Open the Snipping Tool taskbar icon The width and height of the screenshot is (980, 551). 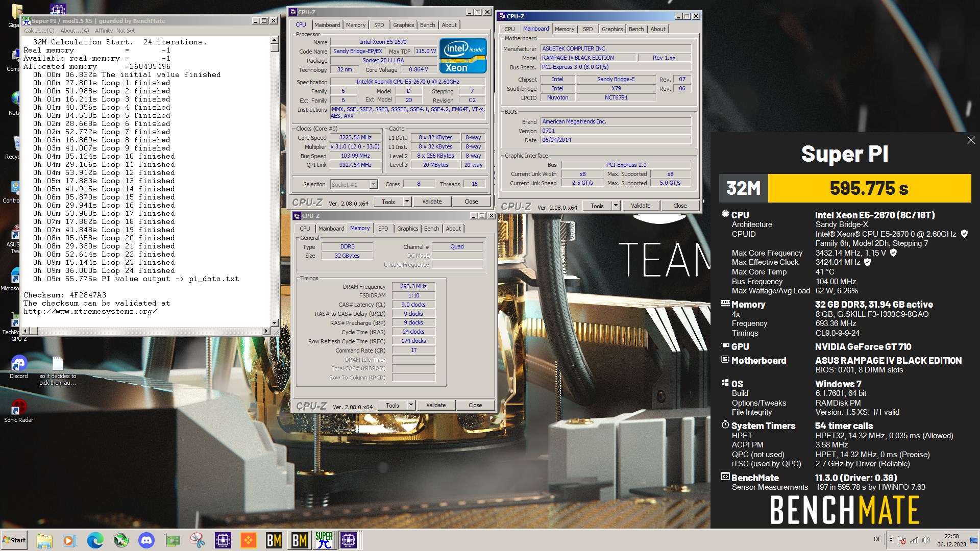[x=198, y=540]
